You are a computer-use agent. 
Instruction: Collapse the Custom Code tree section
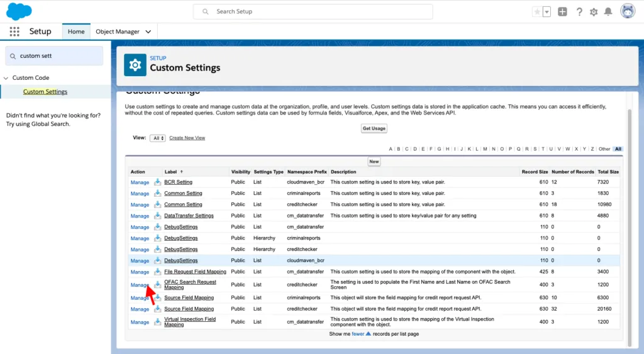click(x=6, y=78)
